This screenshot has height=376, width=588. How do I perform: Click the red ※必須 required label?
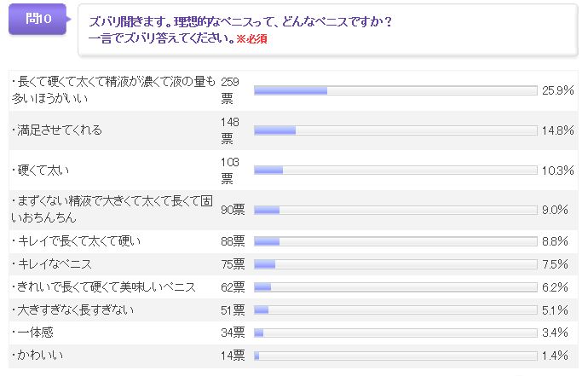(x=252, y=39)
